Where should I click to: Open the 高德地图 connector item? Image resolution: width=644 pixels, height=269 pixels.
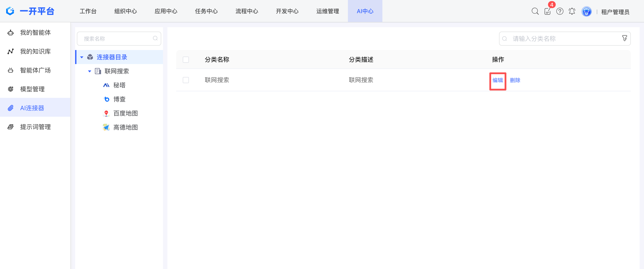coord(125,127)
